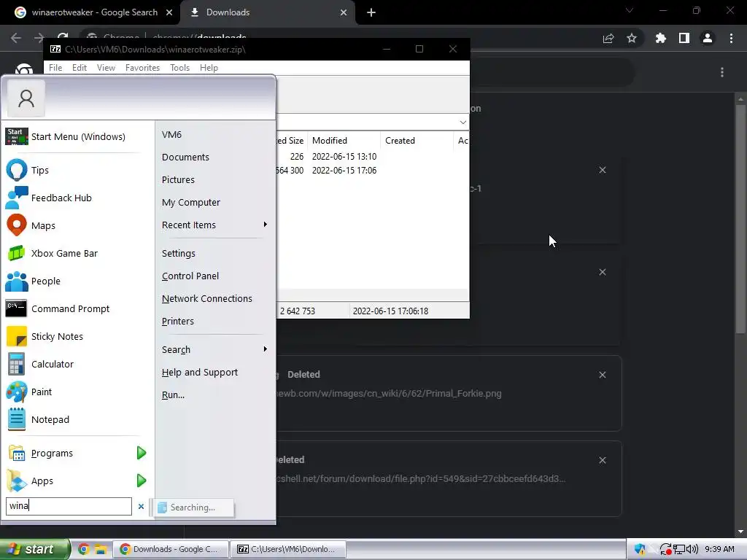The image size is (747, 560).
Task: Open 7-Zip Tools menu
Action: pos(179,68)
